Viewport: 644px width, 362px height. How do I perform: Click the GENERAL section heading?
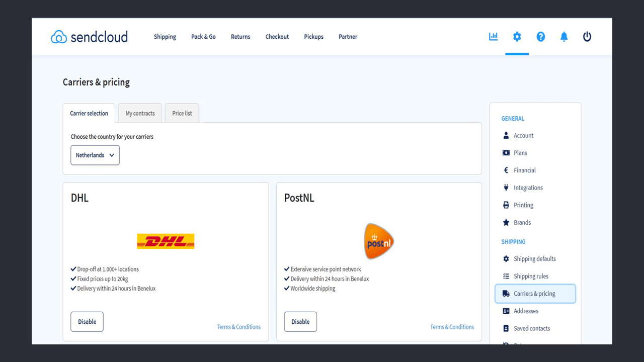pos(513,119)
